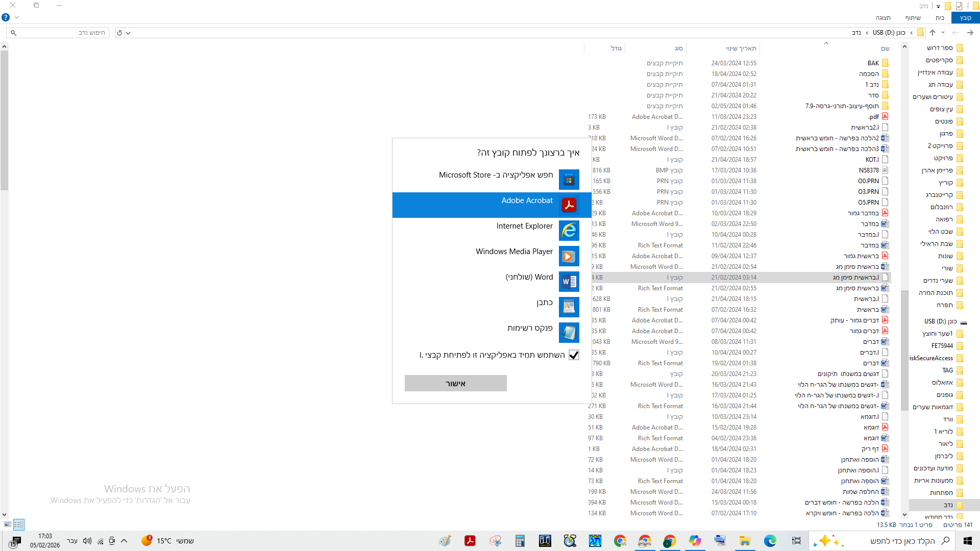Switch to details view toggle in status bar
This screenshot has width=980, height=551.
[19, 524]
